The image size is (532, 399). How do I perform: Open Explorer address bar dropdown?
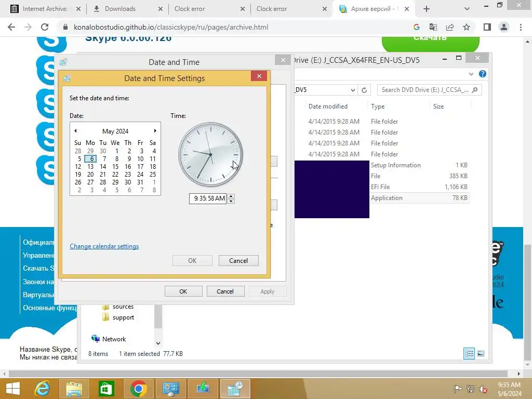[353, 90]
